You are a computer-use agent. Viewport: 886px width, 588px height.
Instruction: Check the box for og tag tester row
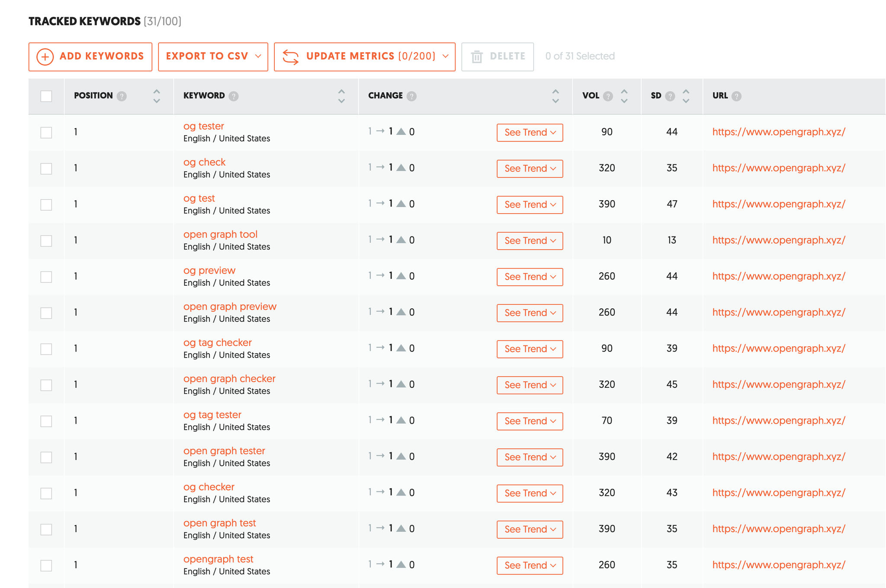click(46, 421)
